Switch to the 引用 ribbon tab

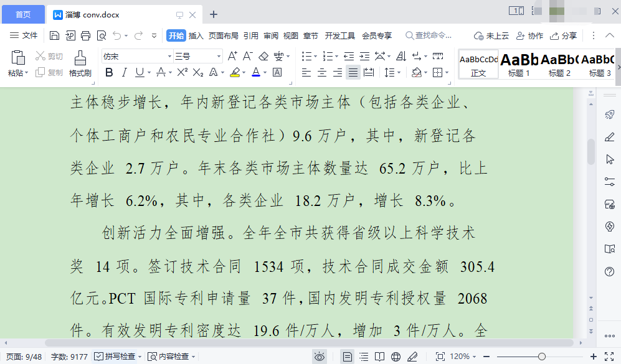click(x=250, y=35)
